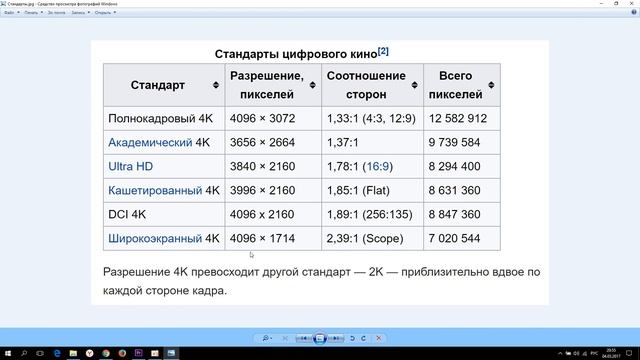This screenshot has width=640, height=360.
Task: Open the Файл menu
Action: coord(11,13)
